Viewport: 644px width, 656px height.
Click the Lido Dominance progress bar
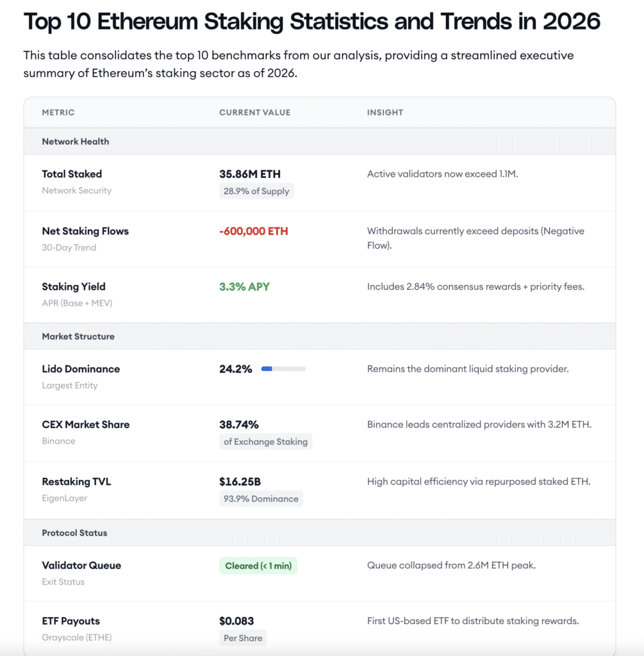point(283,369)
